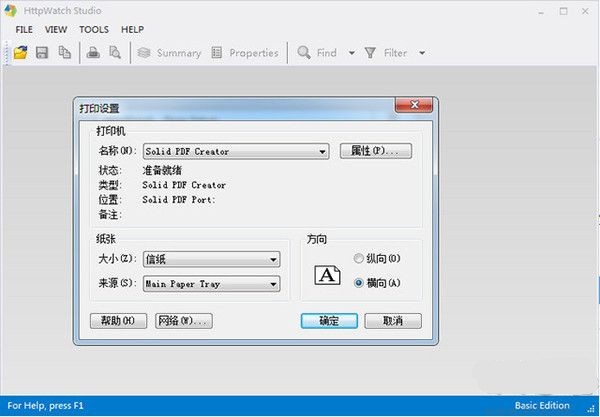Click the Summary toolbar button
The width and height of the screenshot is (600, 417).
(x=169, y=53)
